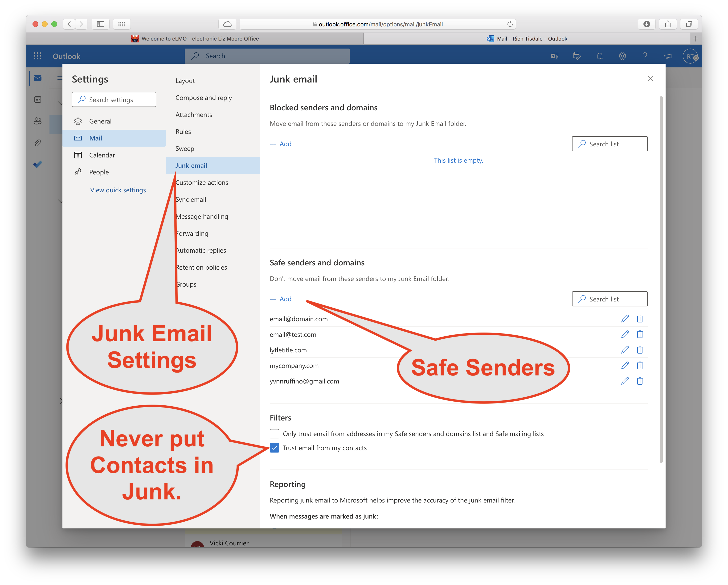Select the Rules mail settings item
Screen dimensions: 728x585
point(183,132)
